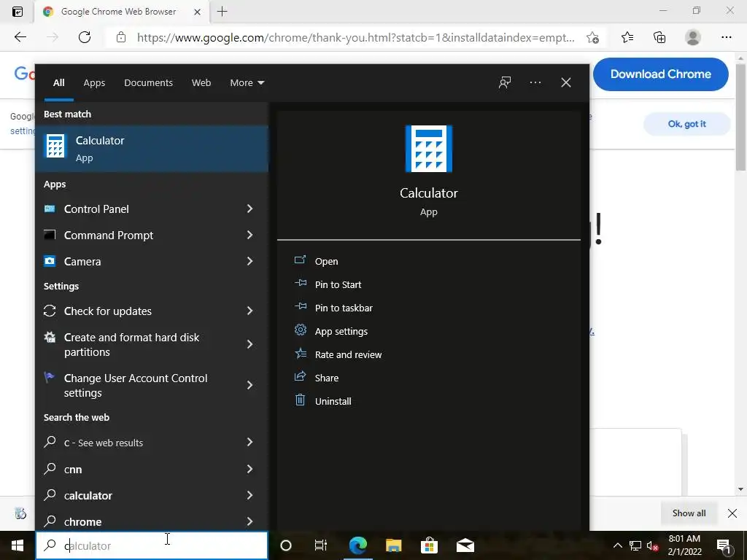The height and width of the screenshot is (560, 747).
Task: Add this page to favorites star
Action: (x=592, y=38)
